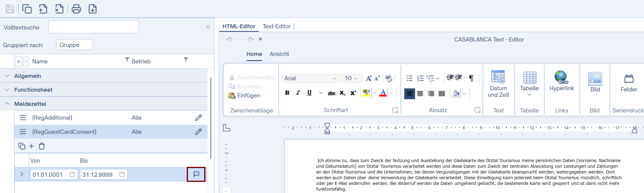The image size is (644, 193).
Task: Open the Home ribbon tab
Action: pyautogui.click(x=254, y=54)
